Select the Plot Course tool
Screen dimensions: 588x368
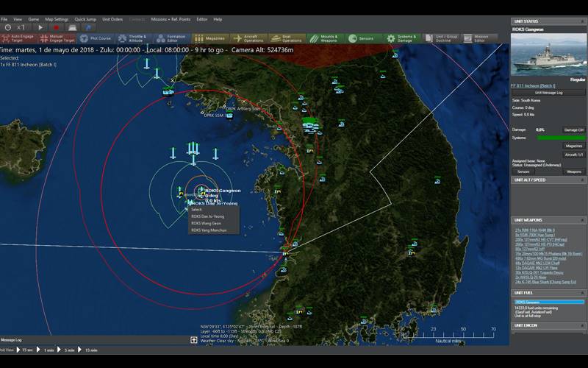click(95, 38)
